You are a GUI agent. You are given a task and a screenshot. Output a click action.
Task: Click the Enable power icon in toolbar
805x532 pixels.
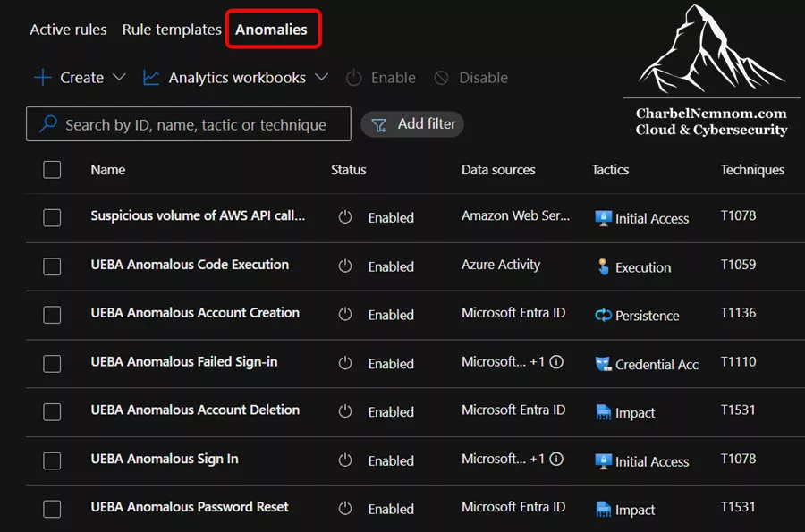coord(353,78)
